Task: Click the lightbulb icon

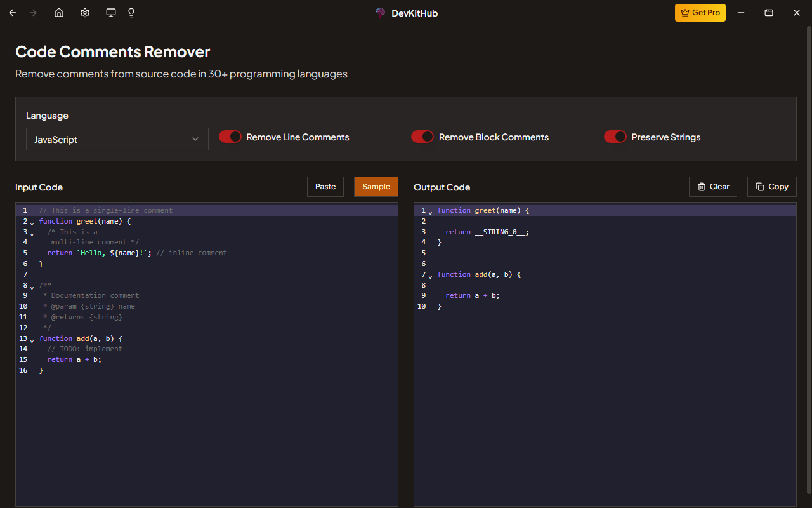Action: [131, 13]
